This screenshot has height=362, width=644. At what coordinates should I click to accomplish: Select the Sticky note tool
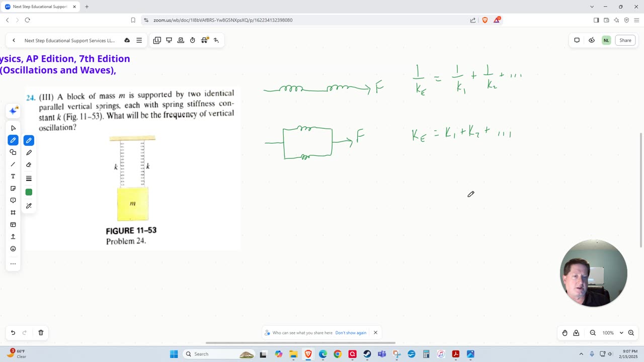pos(13,189)
